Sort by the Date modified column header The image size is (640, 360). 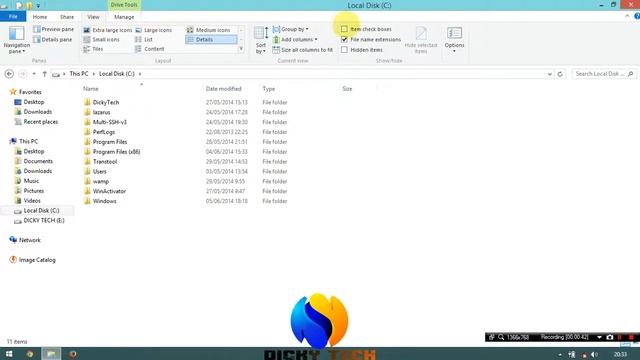(223, 89)
